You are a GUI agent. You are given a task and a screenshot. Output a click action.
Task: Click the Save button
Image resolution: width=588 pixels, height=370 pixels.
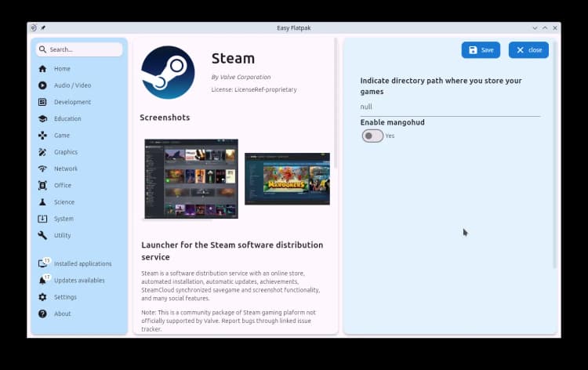tap(481, 50)
